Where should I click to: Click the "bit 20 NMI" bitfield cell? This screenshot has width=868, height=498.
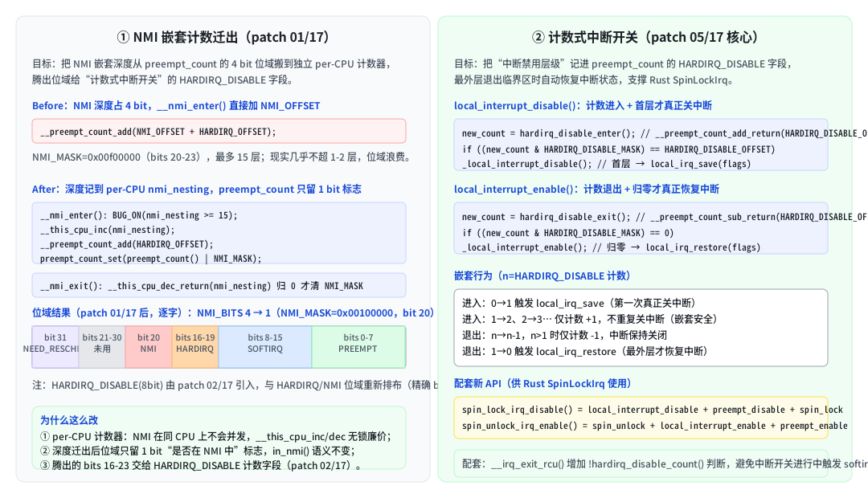coord(149,347)
